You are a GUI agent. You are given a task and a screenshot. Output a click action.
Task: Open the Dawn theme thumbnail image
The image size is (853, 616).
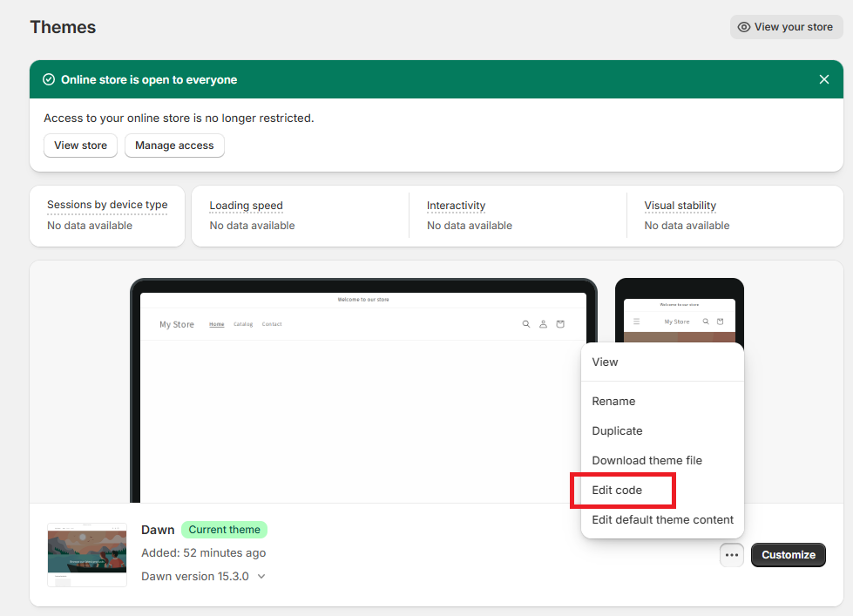pos(87,555)
